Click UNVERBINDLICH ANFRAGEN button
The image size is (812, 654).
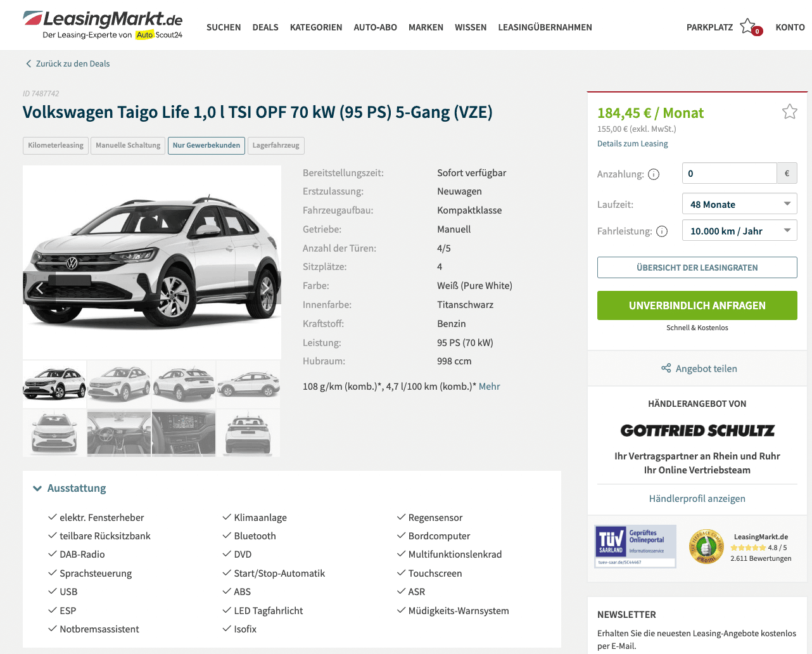point(697,305)
